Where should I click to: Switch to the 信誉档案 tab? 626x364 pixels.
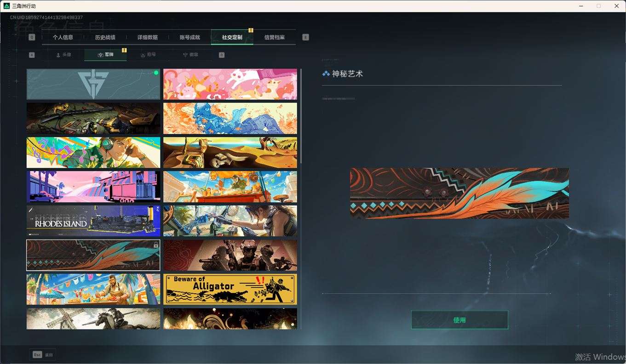(x=274, y=37)
